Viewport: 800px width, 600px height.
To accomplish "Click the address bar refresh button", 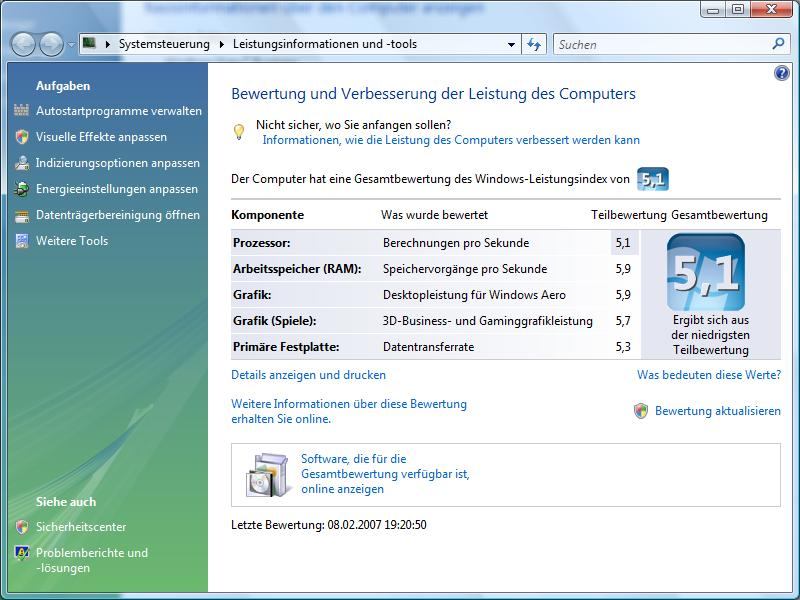I will tap(534, 44).
